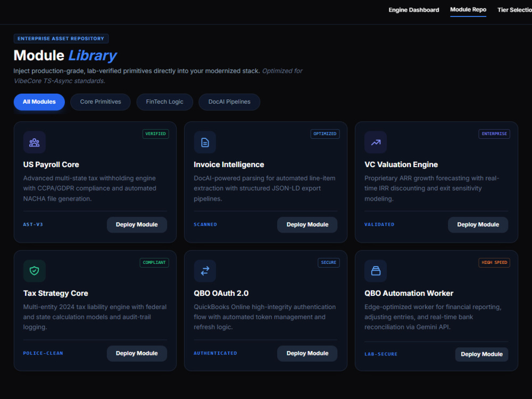Click the AUTHENTICATED status label
Viewport: 532px width, 399px height.
(215, 353)
